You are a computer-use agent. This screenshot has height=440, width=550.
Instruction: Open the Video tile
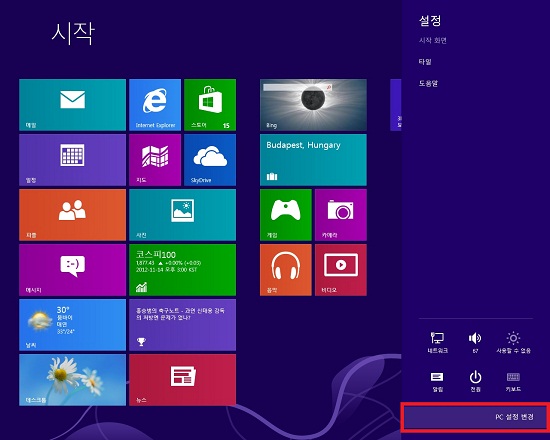click(341, 270)
